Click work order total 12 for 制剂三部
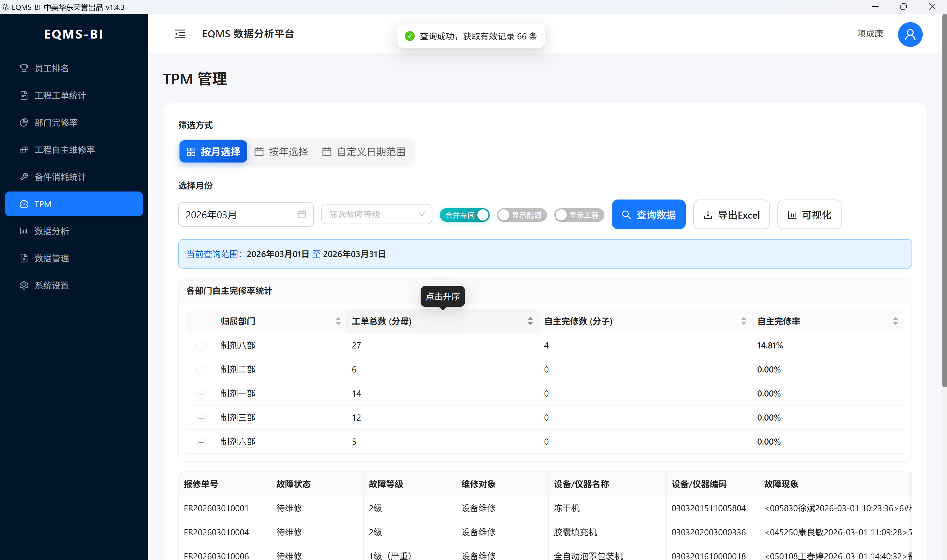 356,418
